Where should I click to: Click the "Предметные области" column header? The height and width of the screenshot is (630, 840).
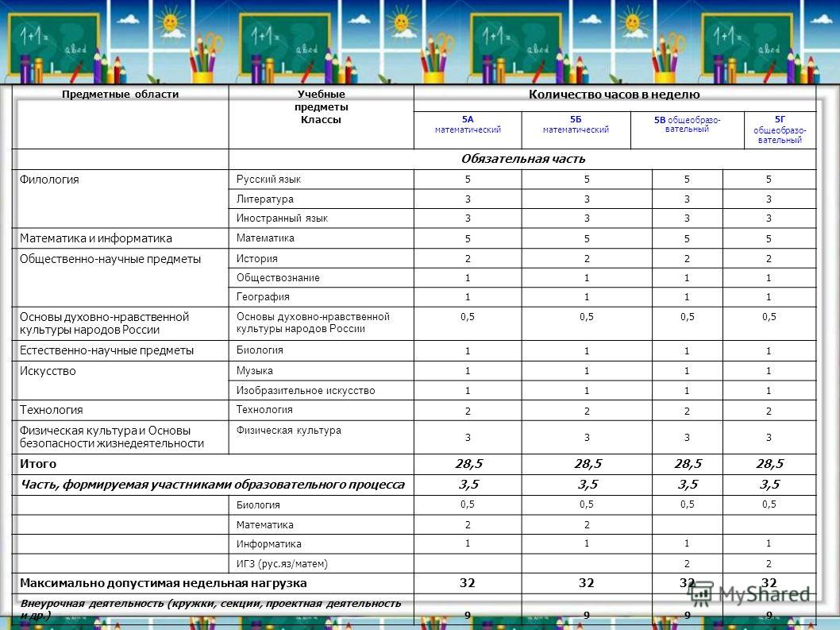(120, 95)
